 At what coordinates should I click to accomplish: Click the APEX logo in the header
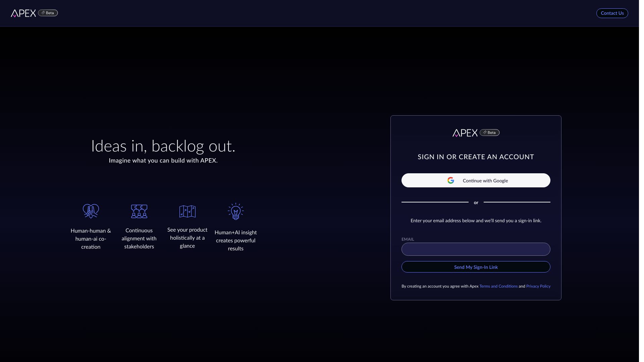(x=24, y=13)
